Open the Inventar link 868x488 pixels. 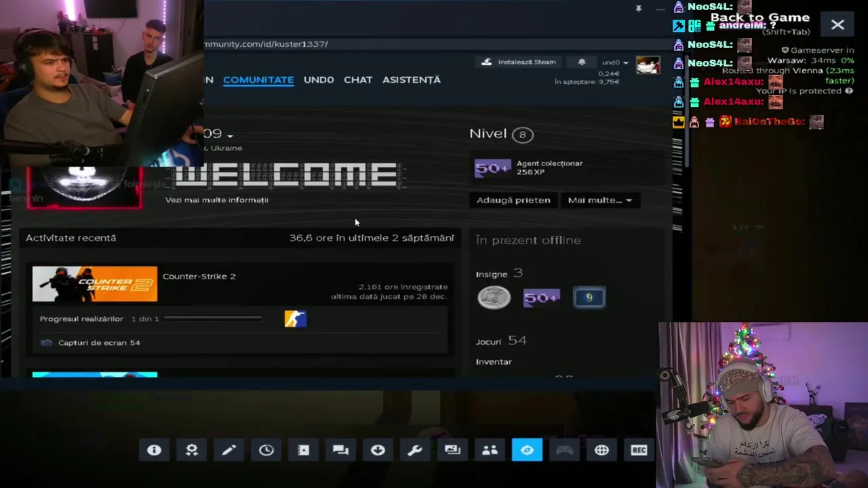point(494,362)
